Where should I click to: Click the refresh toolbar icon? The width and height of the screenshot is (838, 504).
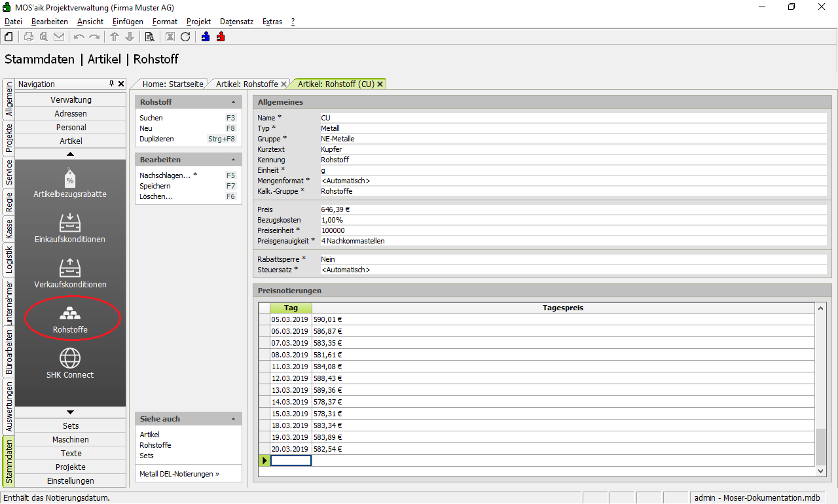185,37
